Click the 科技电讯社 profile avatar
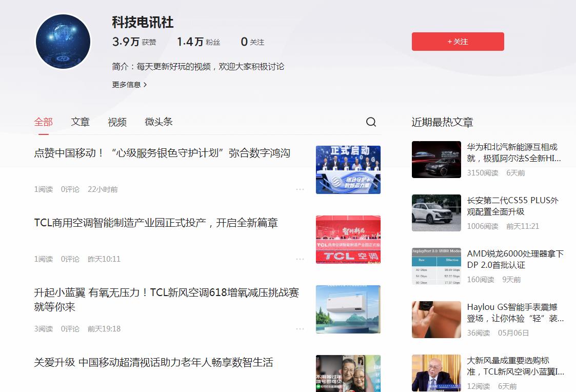 tap(63, 42)
